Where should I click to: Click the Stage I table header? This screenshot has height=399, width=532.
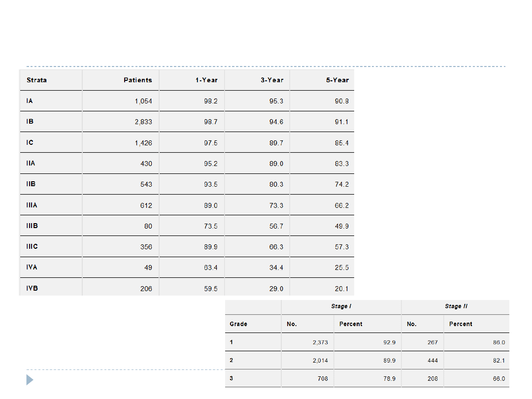(341, 306)
